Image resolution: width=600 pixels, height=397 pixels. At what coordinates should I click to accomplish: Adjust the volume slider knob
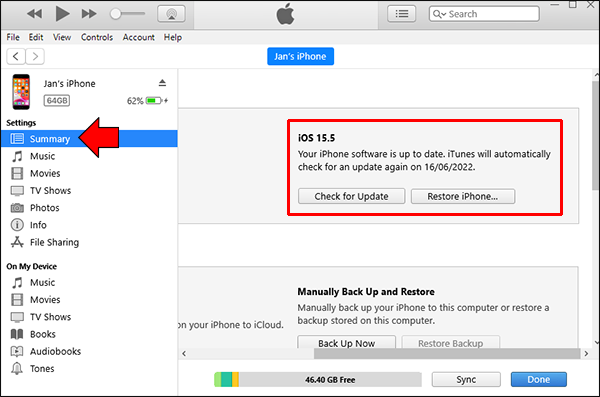tap(115, 14)
